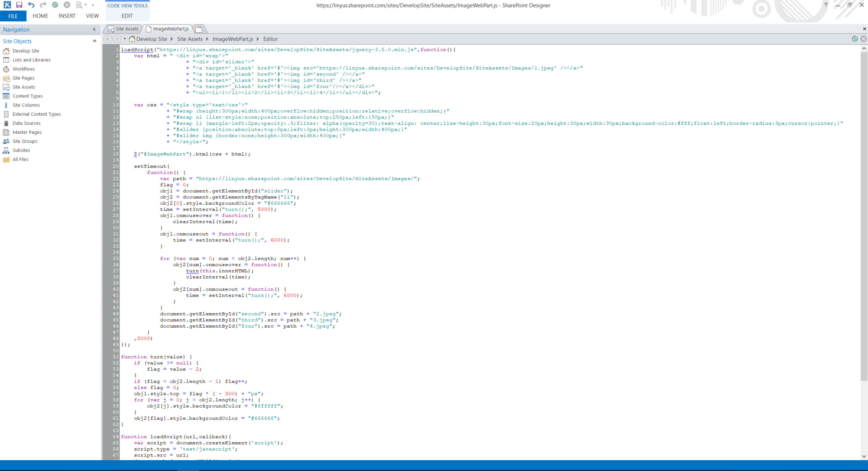Viewport: 868px width, 471px height.
Task: Open Site Assets in Site Objects list
Action: 24,87
